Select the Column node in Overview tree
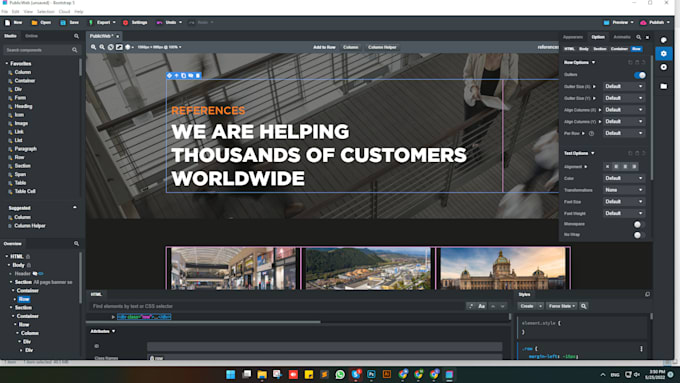 coord(29,333)
